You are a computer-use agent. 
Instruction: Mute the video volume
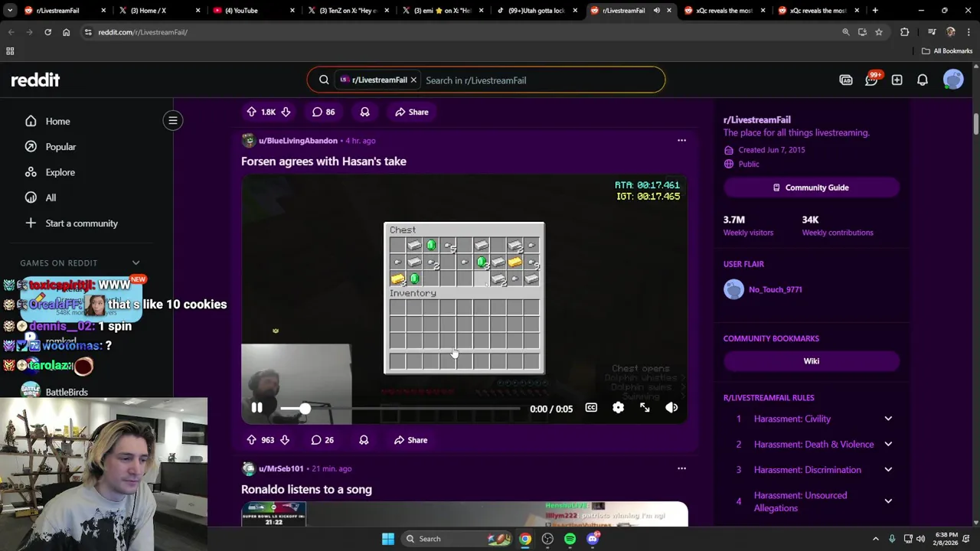click(x=671, y=408)
